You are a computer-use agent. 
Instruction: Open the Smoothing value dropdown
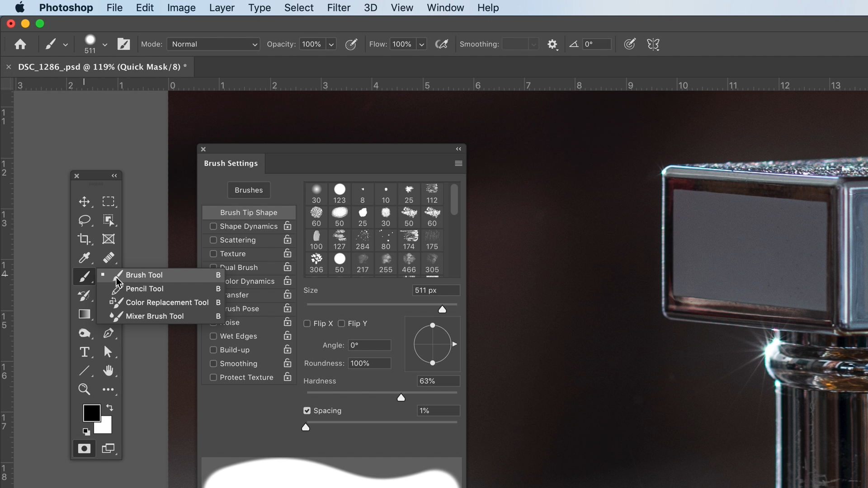coord(534,44)
